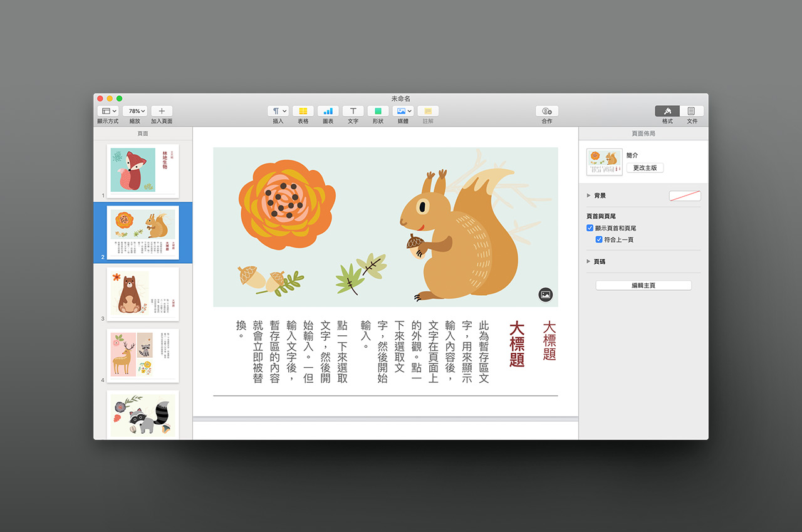Switch to the 文件 Document tab
The height and width of the screenshot is (532, 802).
(692, 111)
